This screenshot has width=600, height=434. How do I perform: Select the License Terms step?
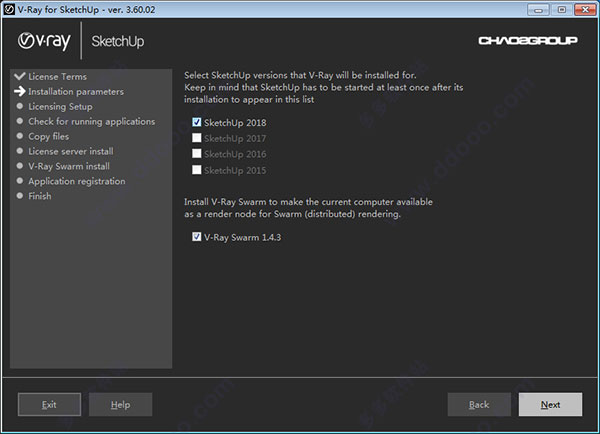[57, 77]
